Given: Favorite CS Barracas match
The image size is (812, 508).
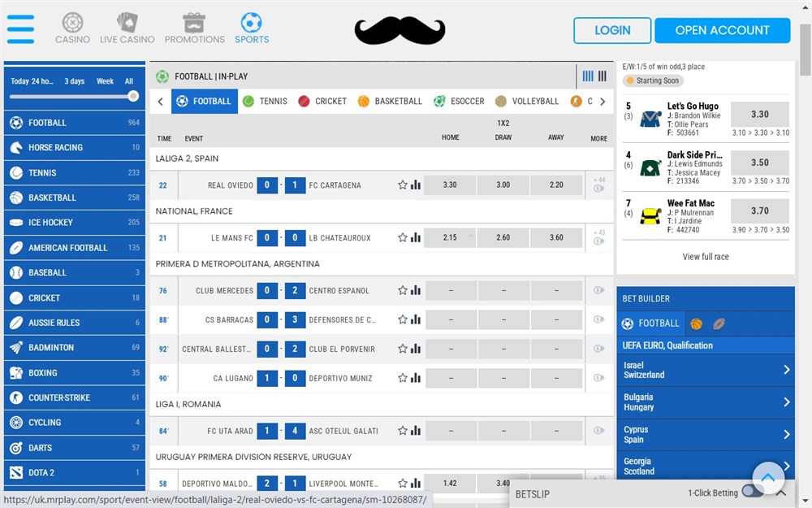Looking at the screenshot, I should tap(403, 319).
